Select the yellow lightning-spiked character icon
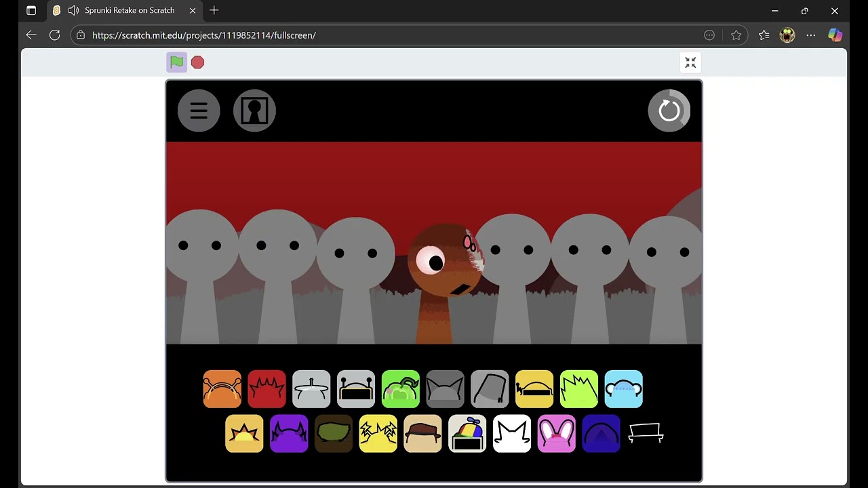868x488 pixels. tap(378, 434)
